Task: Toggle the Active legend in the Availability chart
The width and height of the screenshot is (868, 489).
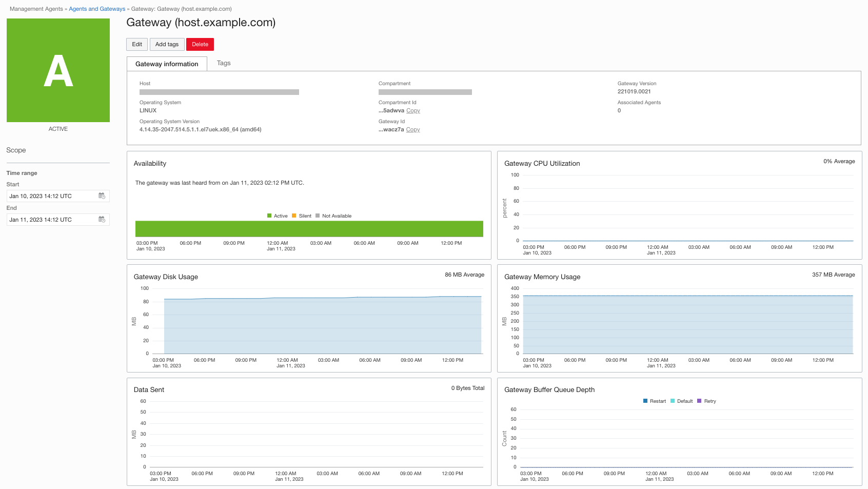Action: click(278, 216)
